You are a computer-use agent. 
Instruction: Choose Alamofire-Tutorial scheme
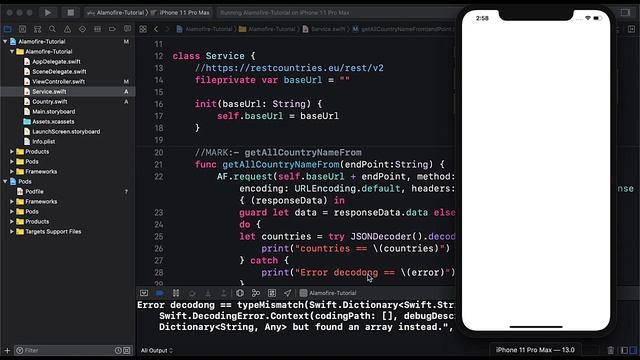coord(116,13)
